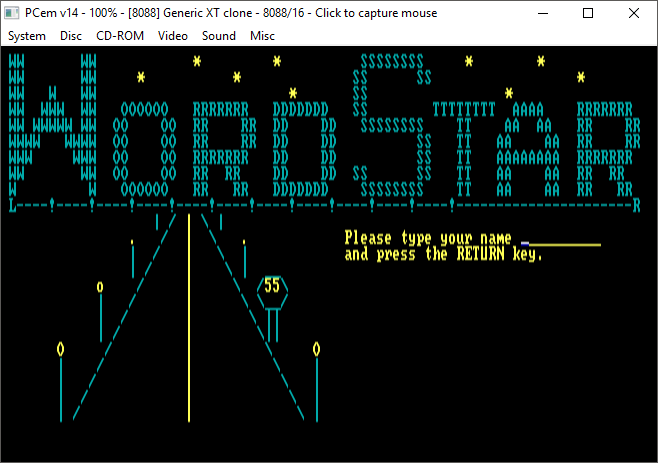Open the Misc menu
The height and width of the screenshot is (463, 658).
262,36
